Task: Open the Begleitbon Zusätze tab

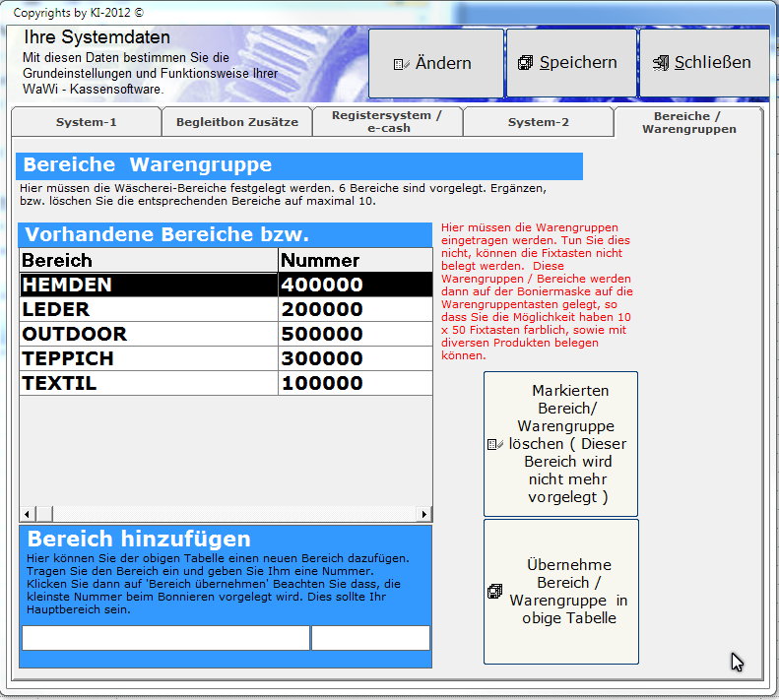Action: (237, 122)
